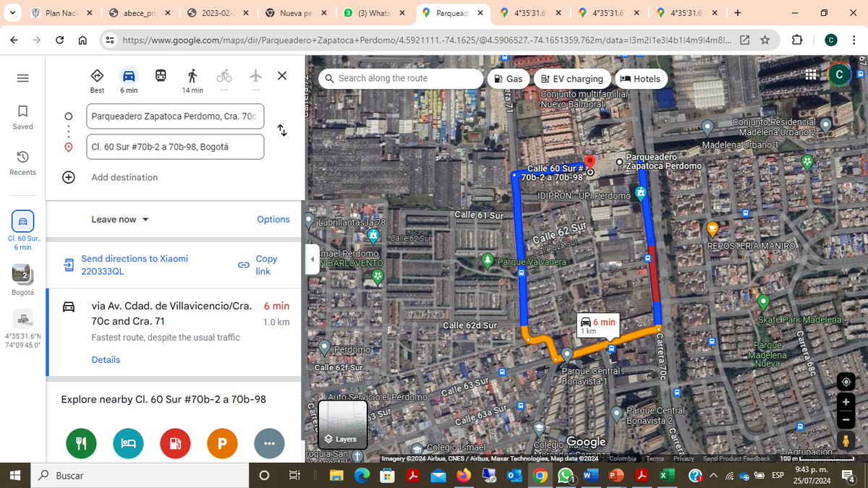Switch to the WhatsApp browser tab
868x488 pixels.
pyautogui.click(x=375, y=13)
